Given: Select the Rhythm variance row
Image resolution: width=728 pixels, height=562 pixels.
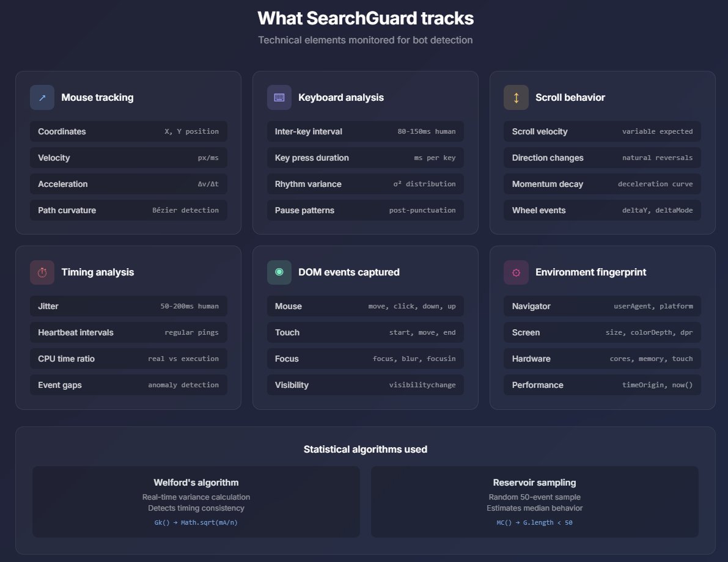Looking at the screenshot, I should (x=366, y=184).
